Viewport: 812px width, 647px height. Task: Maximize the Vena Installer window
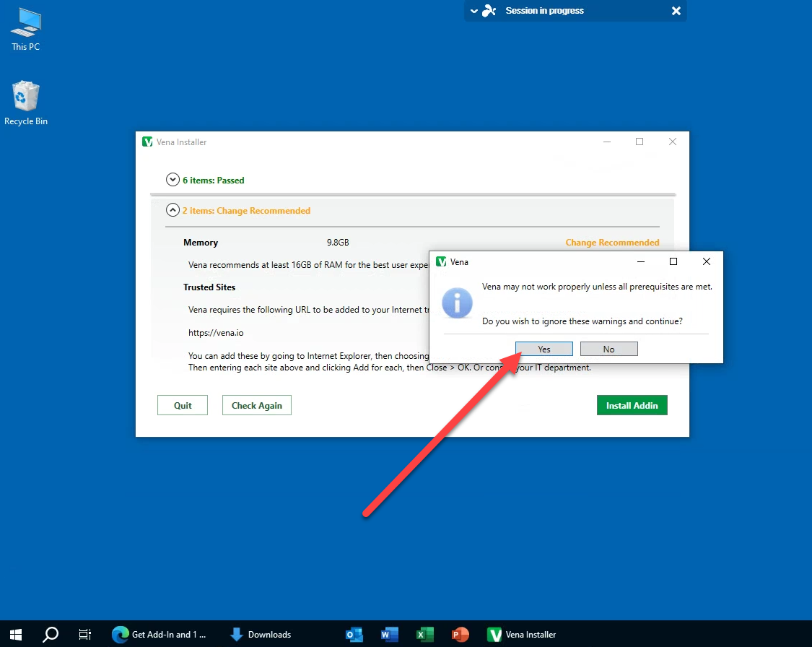pos(639,142)
